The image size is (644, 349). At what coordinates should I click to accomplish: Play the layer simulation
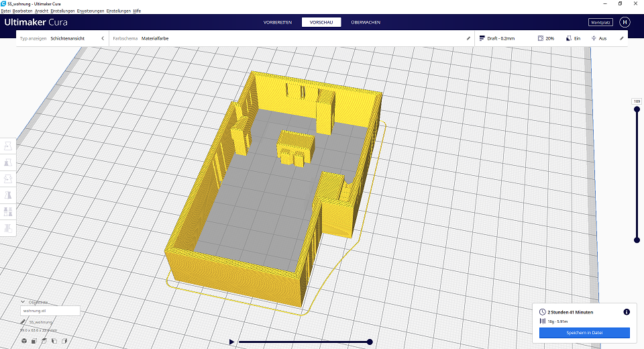click(x=231, y=342)
